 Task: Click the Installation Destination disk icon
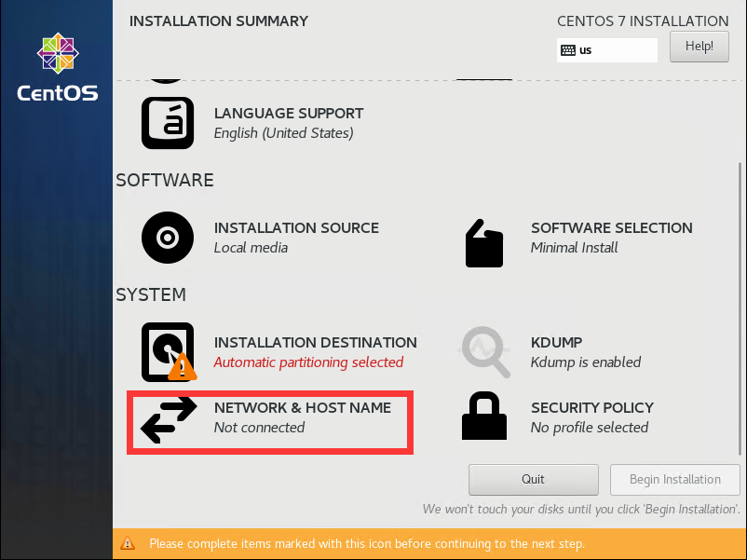(x=169, y=352)
